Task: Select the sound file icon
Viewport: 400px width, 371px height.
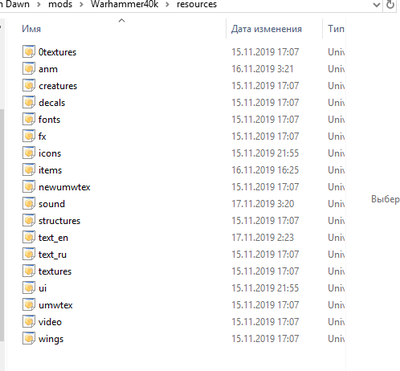Action: click(x=29, y=204)
